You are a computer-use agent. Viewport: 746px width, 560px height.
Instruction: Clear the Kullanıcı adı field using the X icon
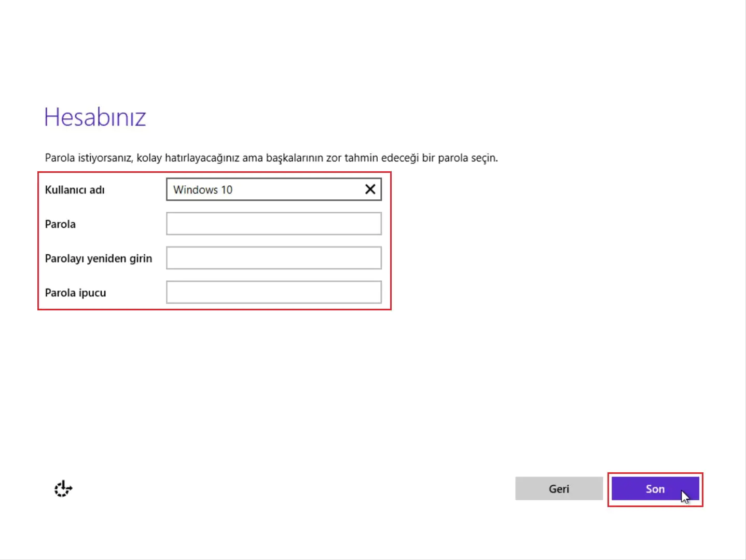(370, 189)
